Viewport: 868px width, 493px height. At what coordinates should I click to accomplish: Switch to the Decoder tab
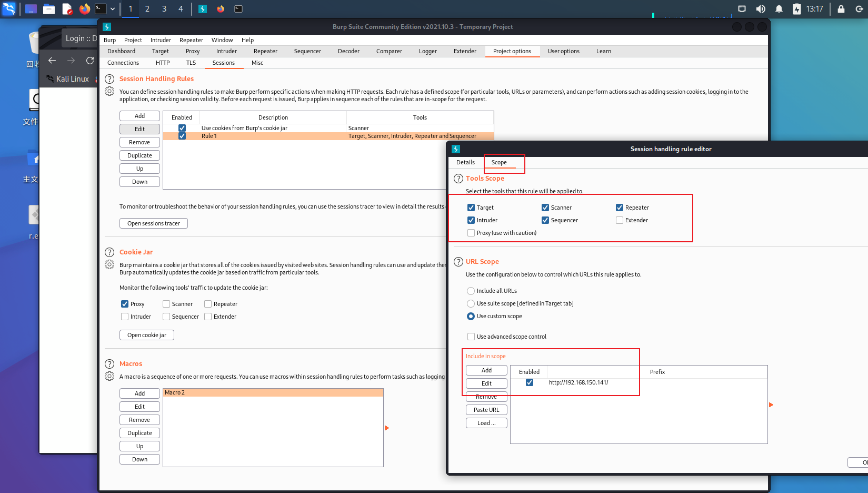click(348, 51)
